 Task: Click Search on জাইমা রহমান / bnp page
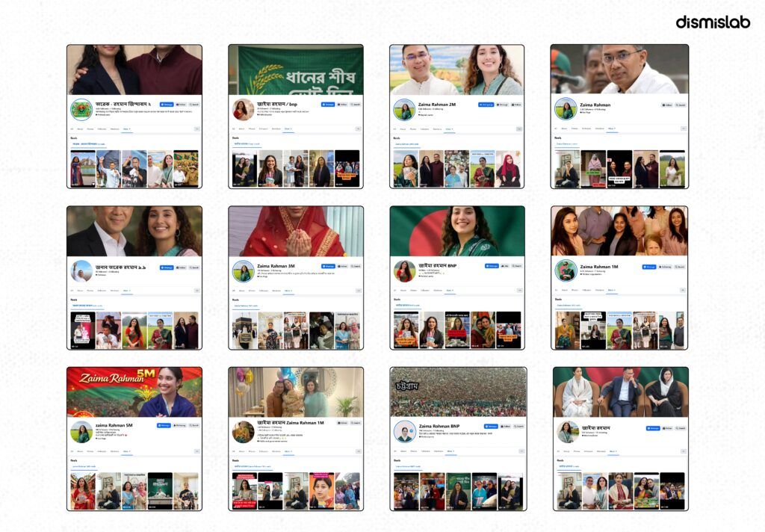pyautogui.click(x=356, y=105)
